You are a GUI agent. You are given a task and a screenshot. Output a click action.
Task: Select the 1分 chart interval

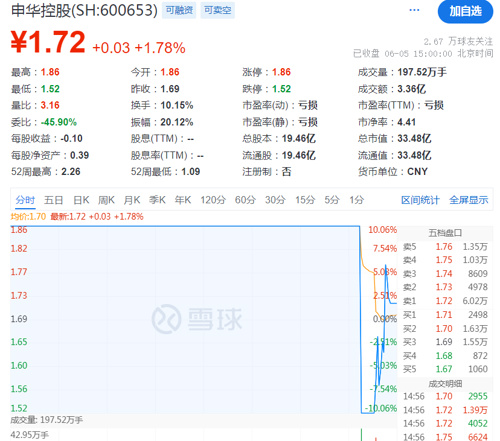coord(356,200)
